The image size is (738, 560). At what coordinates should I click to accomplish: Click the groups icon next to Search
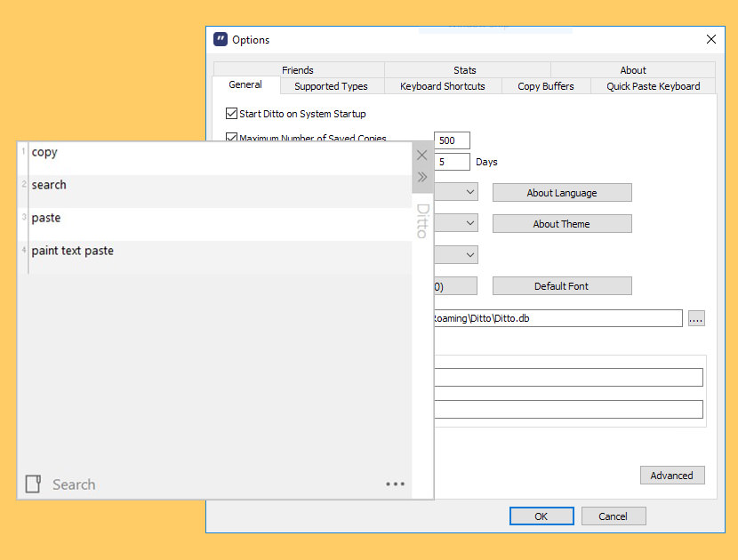[x=33, y=484]
